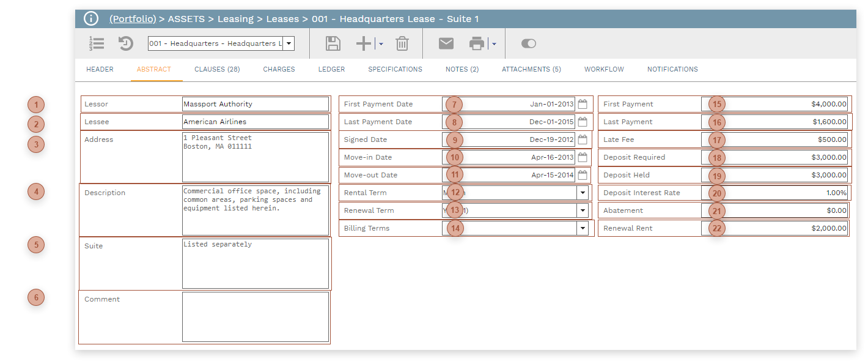Switch to the Clauses (28) tab
The height and width of the screenshot is (364, 868).
click(217, 69)
